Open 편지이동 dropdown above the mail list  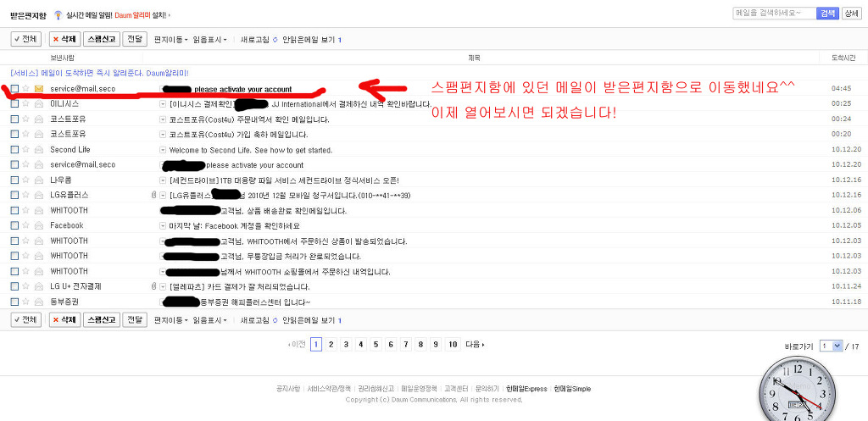pyautogui.click(x=171, y=40)
